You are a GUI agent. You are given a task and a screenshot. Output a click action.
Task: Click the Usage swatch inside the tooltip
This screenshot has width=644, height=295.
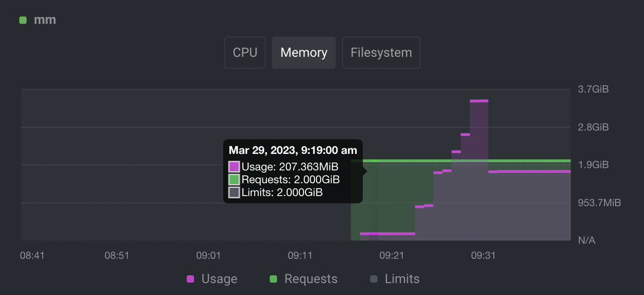235,167
